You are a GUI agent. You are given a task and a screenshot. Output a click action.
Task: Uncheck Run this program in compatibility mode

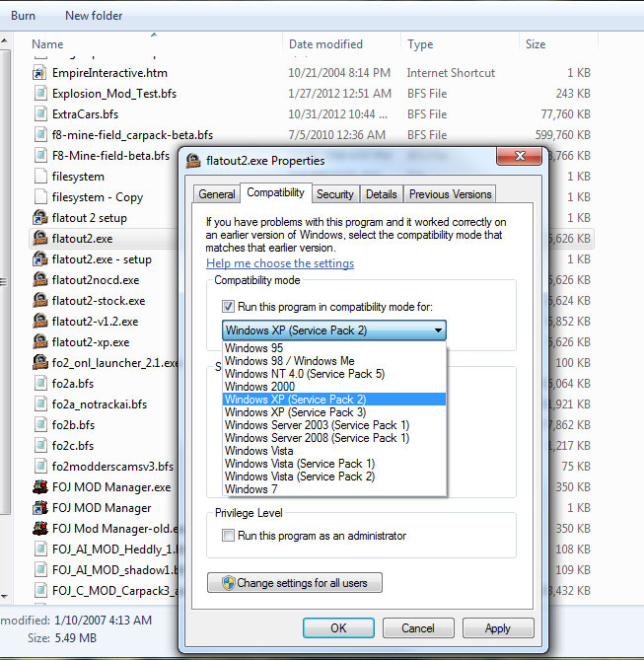228,307
